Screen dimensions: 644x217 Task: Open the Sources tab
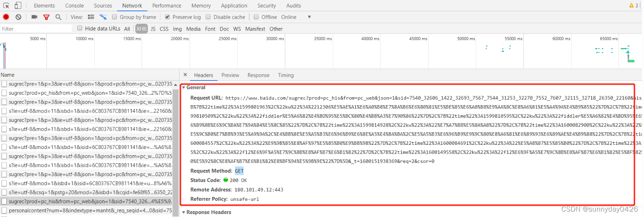point(103,5)
